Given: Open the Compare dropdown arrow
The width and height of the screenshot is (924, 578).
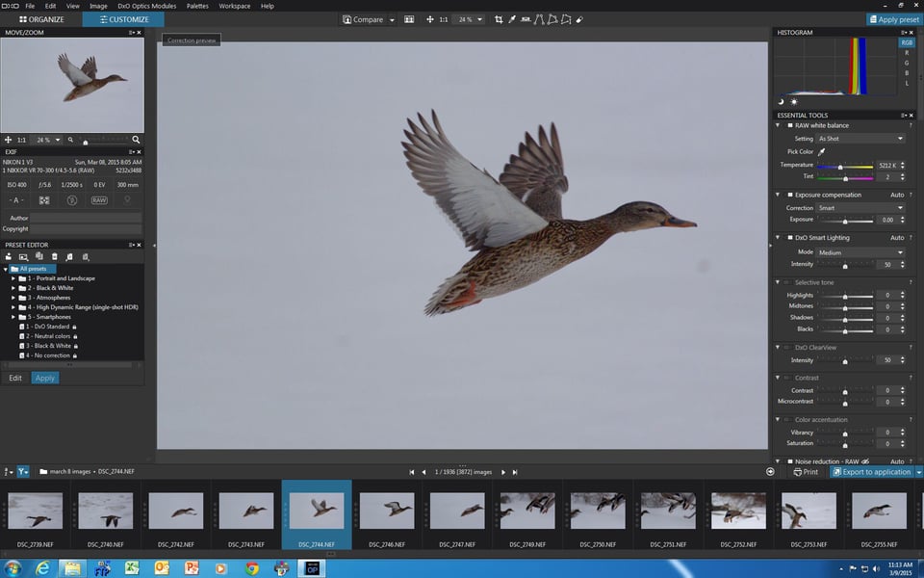Looking at the screenshot, I should point(392,20).
